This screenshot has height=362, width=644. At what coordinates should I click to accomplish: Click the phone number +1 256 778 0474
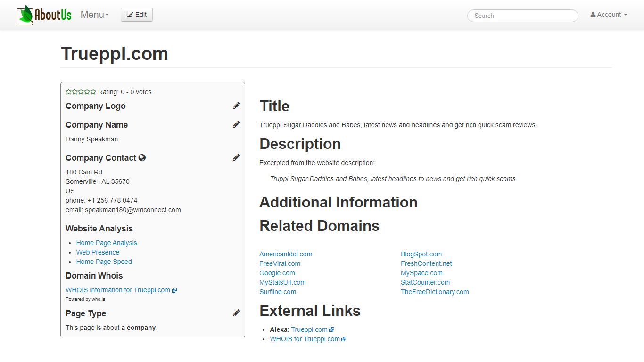coord(112,200)
